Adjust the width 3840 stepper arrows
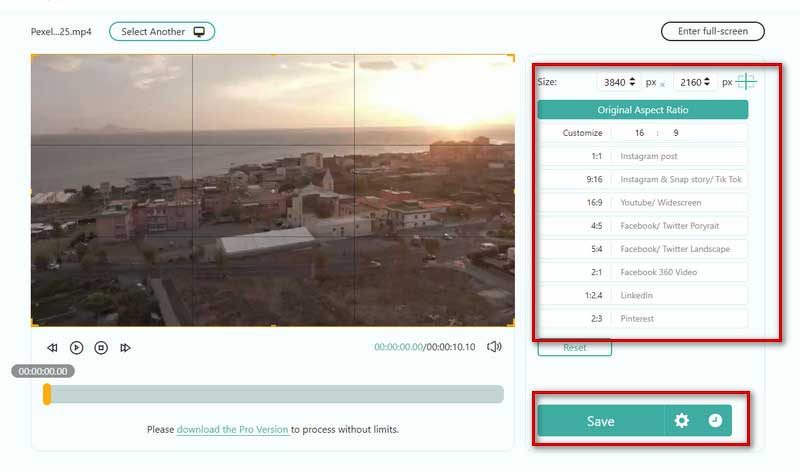This screenshot has width=800, height=472. [x=632, y=82]
